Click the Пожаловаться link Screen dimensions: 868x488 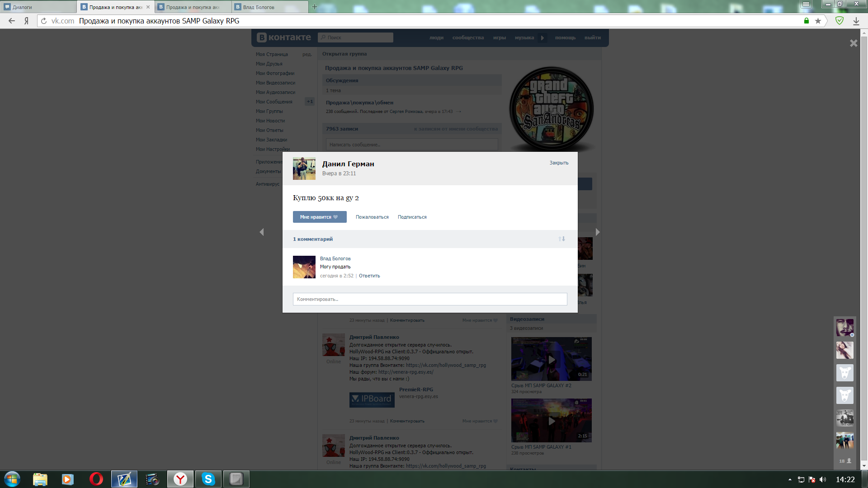pyautogui.click(x=372, y=217)
